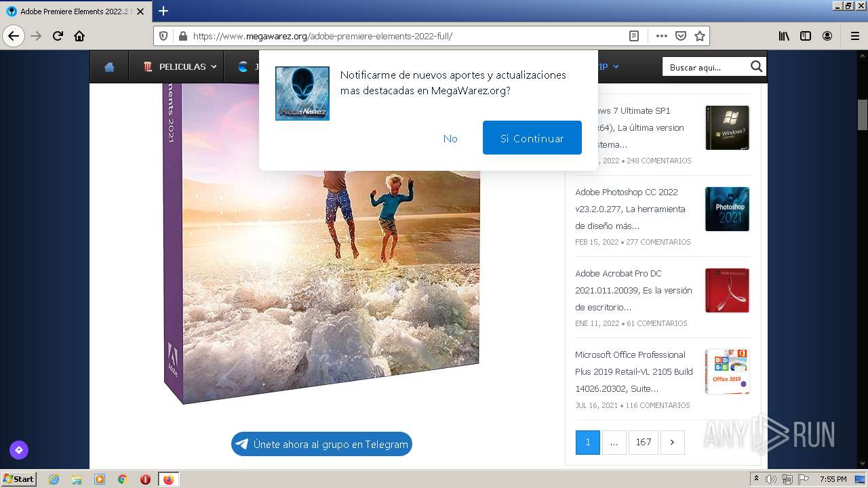Launch Internet Explorer from taskbar
The width and height of the screenshot is (868, 488).
54,479
